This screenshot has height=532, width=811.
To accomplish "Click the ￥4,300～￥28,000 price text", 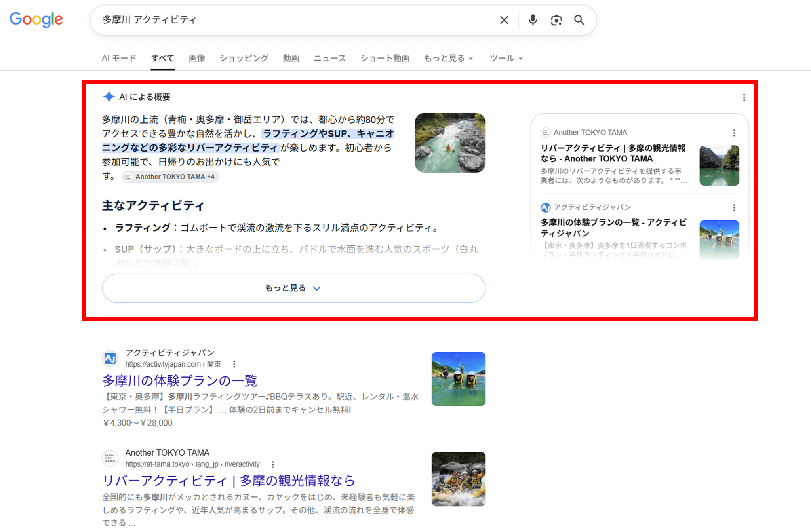I will point(137,423).
